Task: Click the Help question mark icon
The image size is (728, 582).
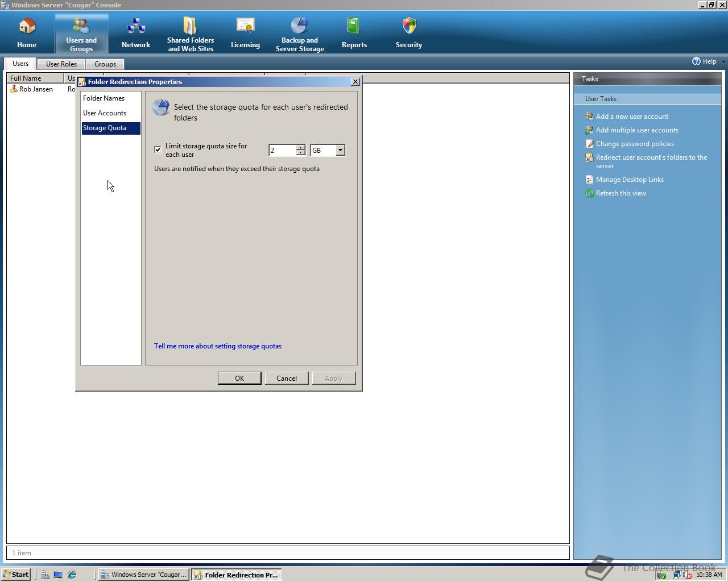Action: click(x=696, y=61)
